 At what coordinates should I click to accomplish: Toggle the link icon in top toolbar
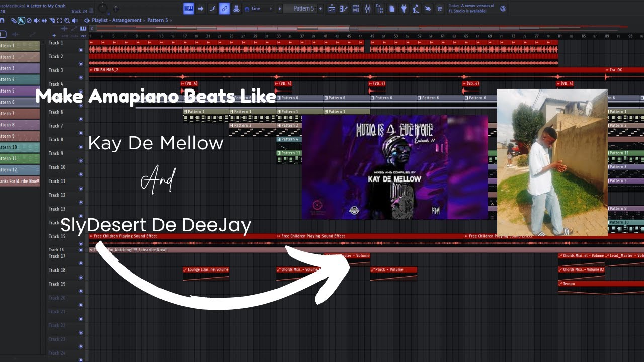[x=224, y=8]
